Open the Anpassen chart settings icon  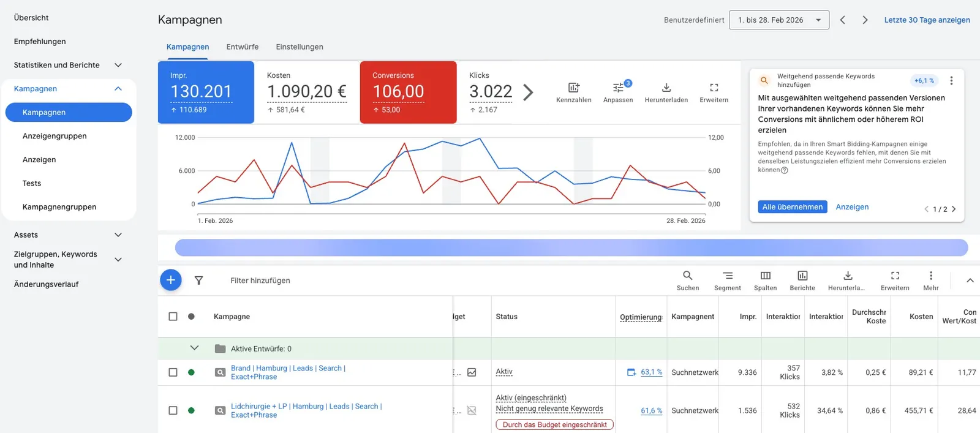click(x=618, y=88)
